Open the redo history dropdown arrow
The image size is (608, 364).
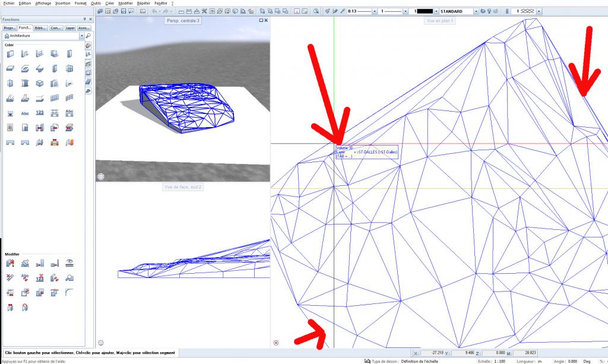(x=171, y=11)
